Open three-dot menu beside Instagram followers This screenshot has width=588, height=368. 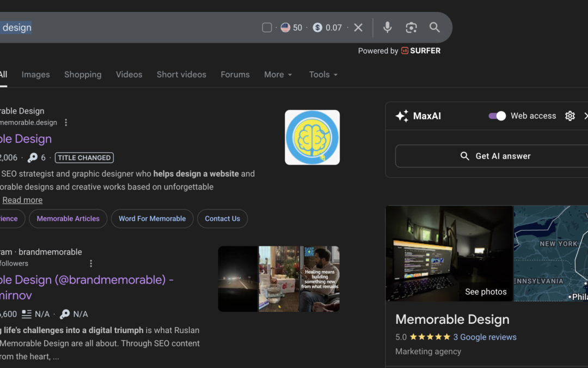[91, 263]
